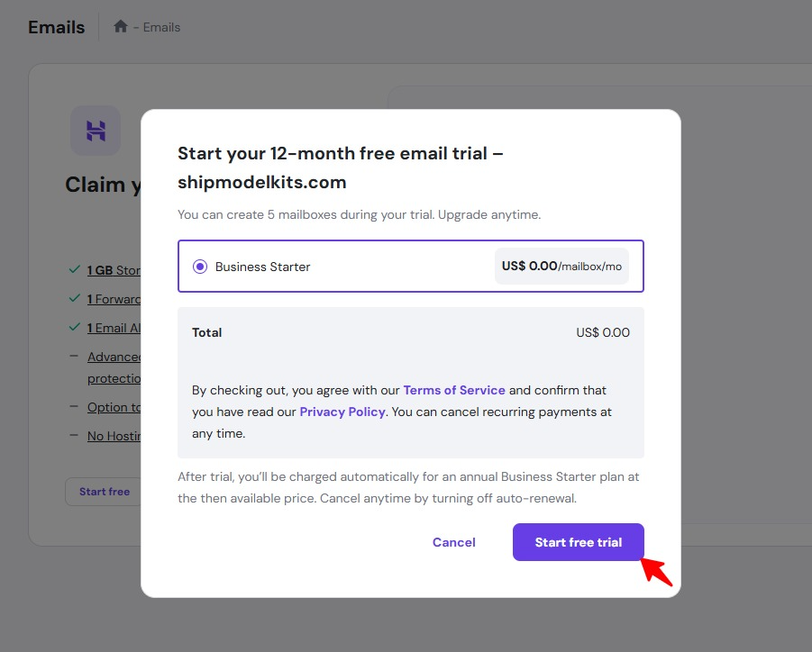Open the Terms of Service link

point(454,390)
